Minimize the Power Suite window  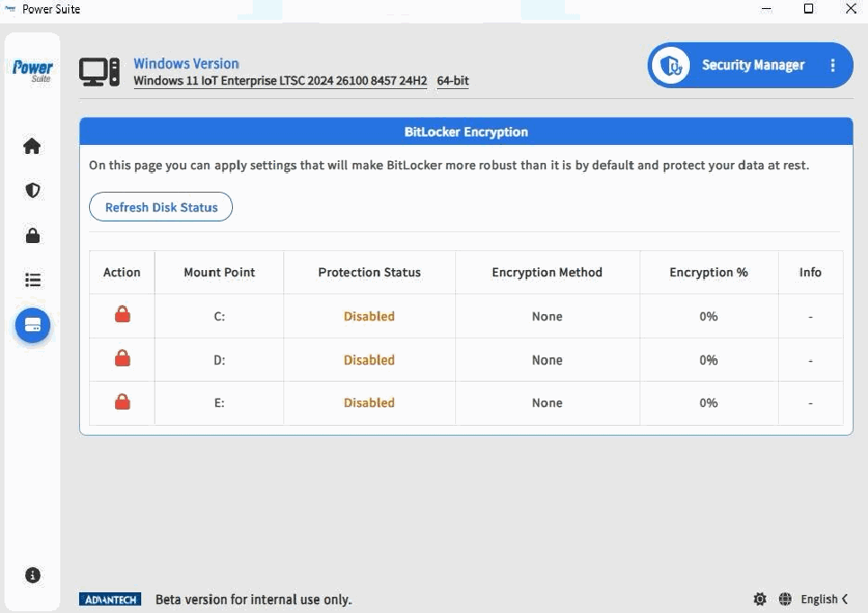point(766,9)
